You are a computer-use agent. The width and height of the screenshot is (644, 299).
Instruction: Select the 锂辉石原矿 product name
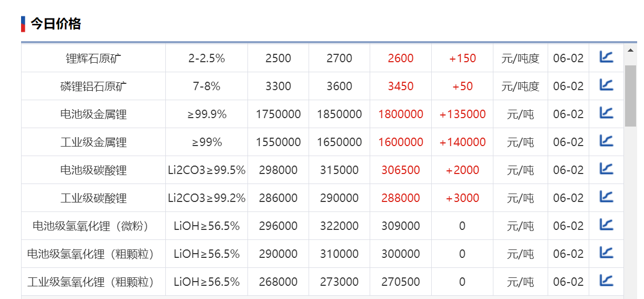(93, 59)
